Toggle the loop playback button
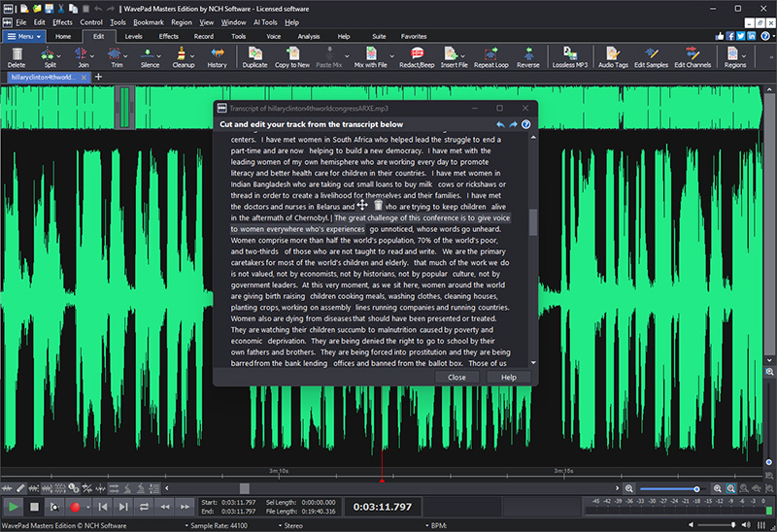777x532 pixels. coord(144,507)
